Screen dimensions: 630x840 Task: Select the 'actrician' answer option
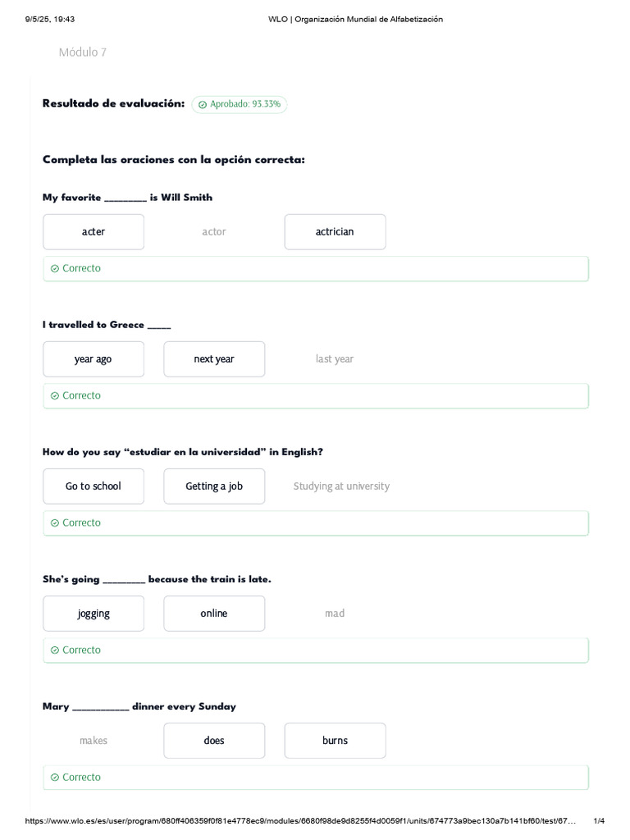coord(335,232)
